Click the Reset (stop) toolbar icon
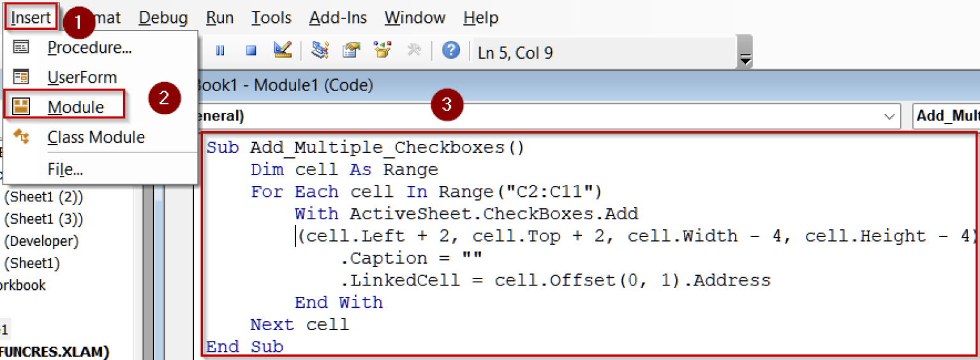The height and width of the screenshot is (360, 980). pyautogui.click(x=251, y=51)
